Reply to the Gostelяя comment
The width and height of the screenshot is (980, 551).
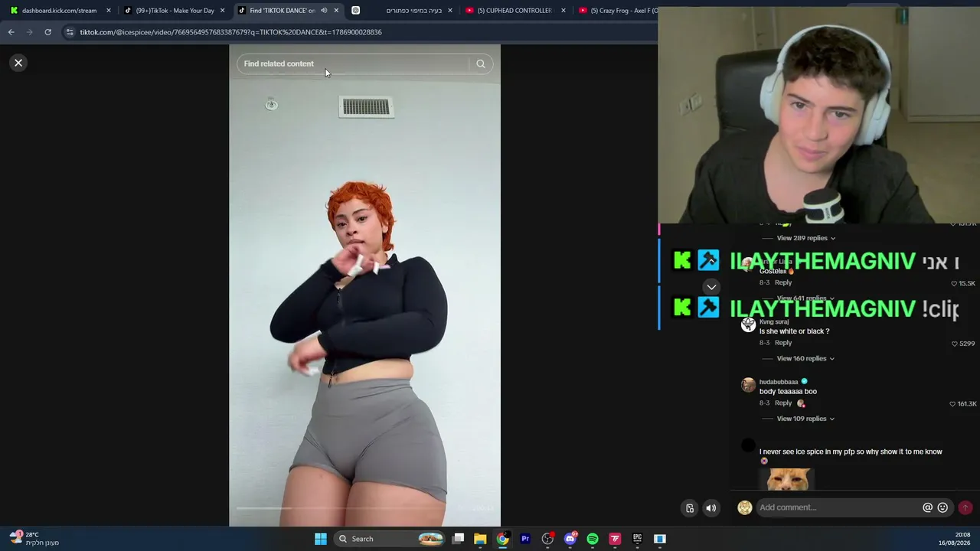pyautogui.click(x=782, y=282)
